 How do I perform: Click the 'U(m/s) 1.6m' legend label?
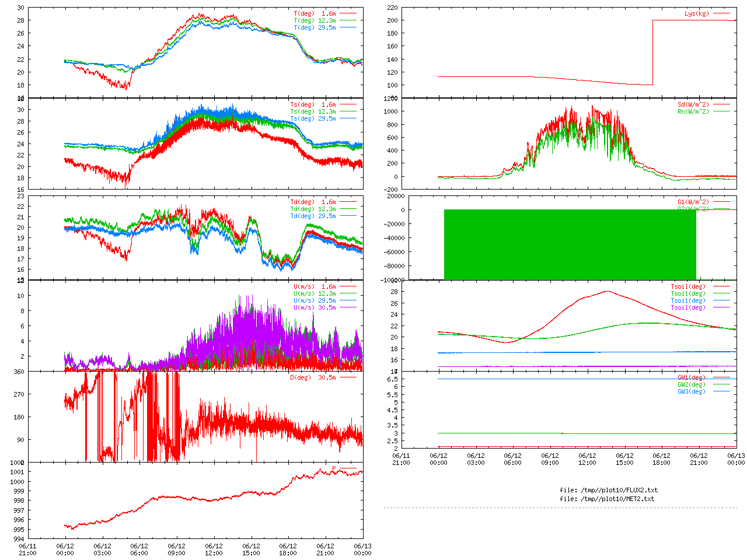coord(315,286)
